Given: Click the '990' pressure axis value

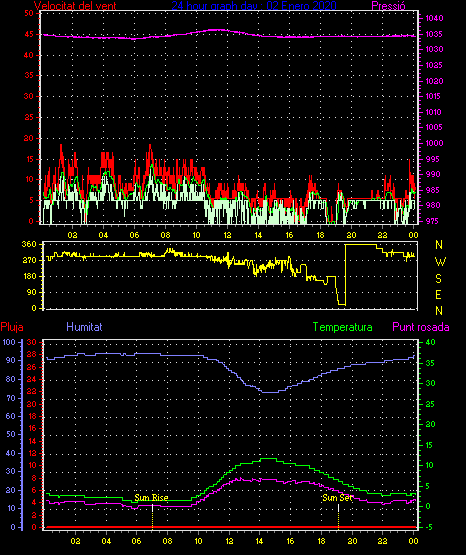Looking at the screenshot, I should coord(433,174).
